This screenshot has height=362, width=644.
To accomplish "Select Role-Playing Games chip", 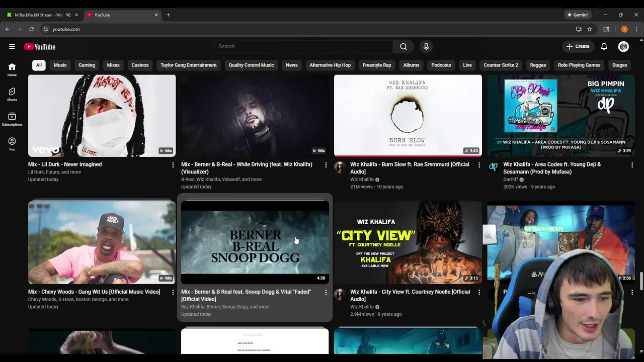I will (579, 65).
